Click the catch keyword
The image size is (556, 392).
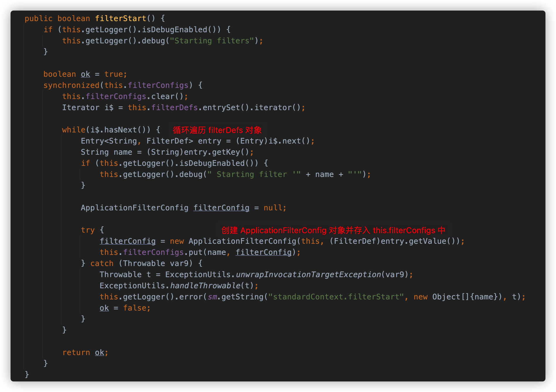click(x=102, y=263)
